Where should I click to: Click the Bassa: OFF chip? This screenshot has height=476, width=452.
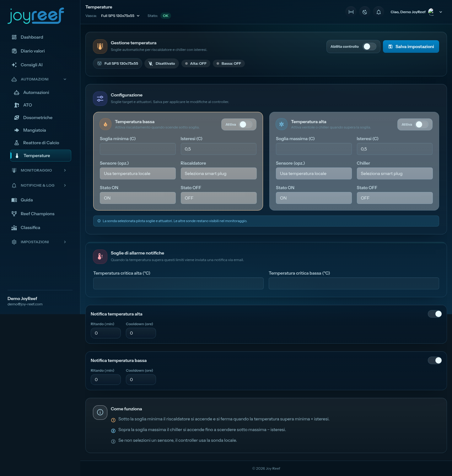[229, 63]
